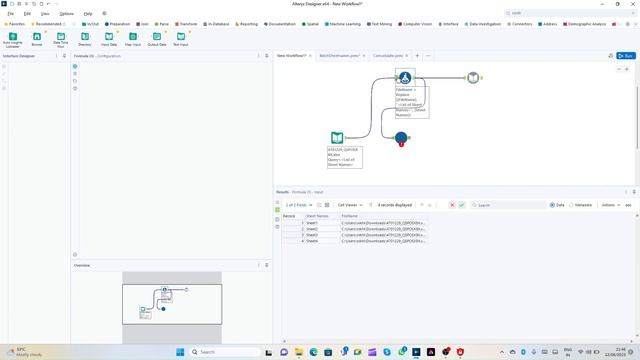640x360 pixels.
Task: Click the tool search field at top right
Action: click(570, 13)
